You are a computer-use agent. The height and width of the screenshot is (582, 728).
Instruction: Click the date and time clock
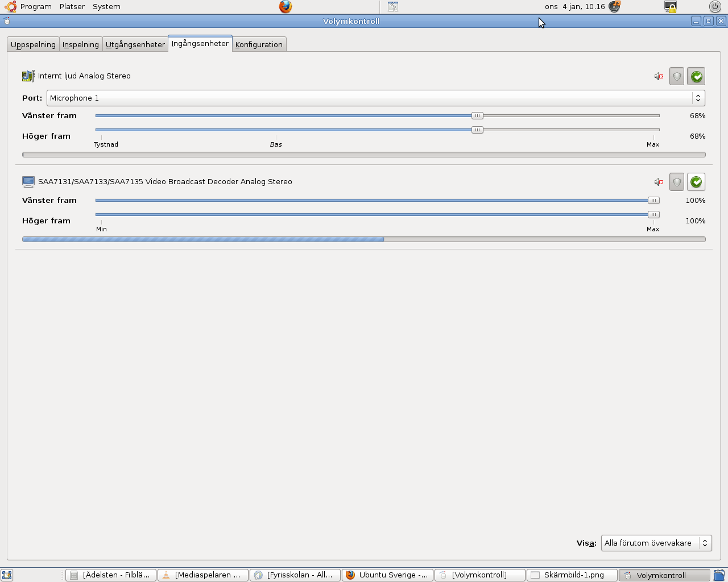[x=574, y=7]
